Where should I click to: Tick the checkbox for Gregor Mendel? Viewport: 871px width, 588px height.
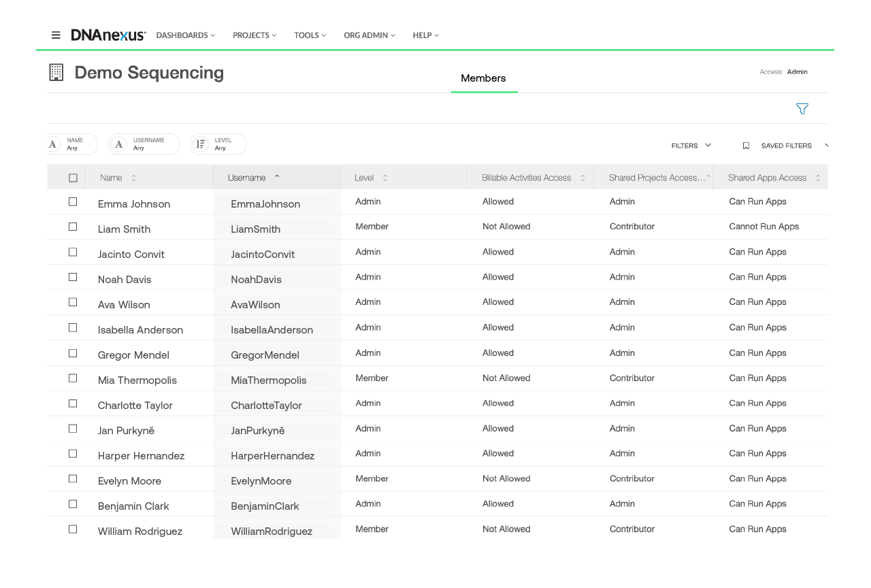(73, 353)
